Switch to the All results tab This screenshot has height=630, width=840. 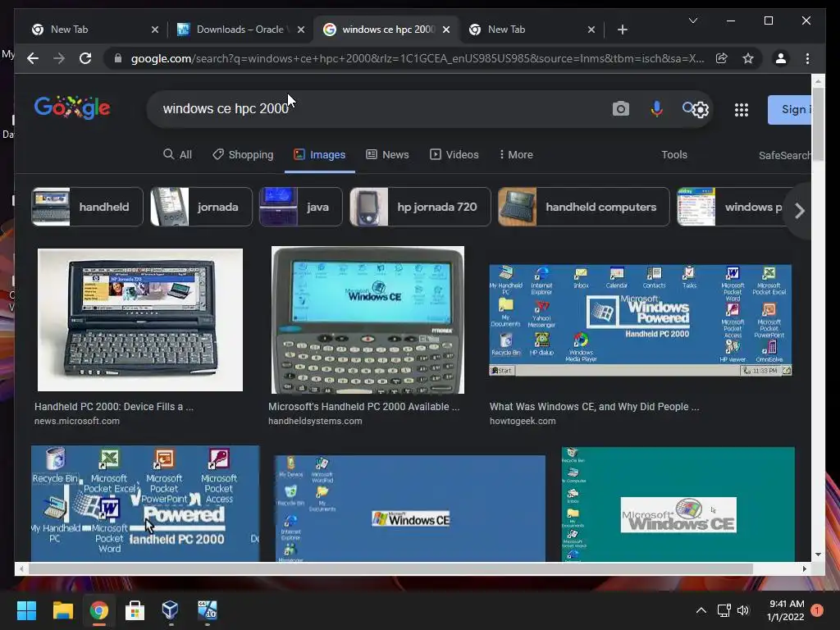tap(177, 154)
